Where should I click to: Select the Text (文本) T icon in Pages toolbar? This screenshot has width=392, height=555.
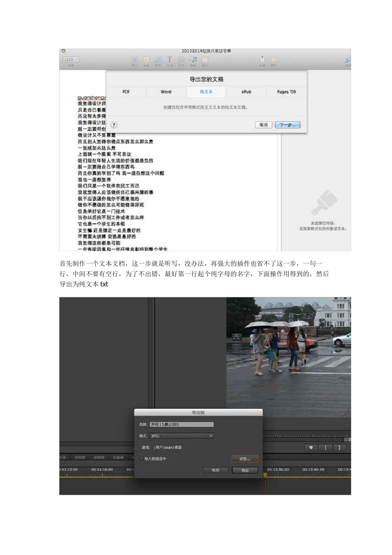[169, 60]
